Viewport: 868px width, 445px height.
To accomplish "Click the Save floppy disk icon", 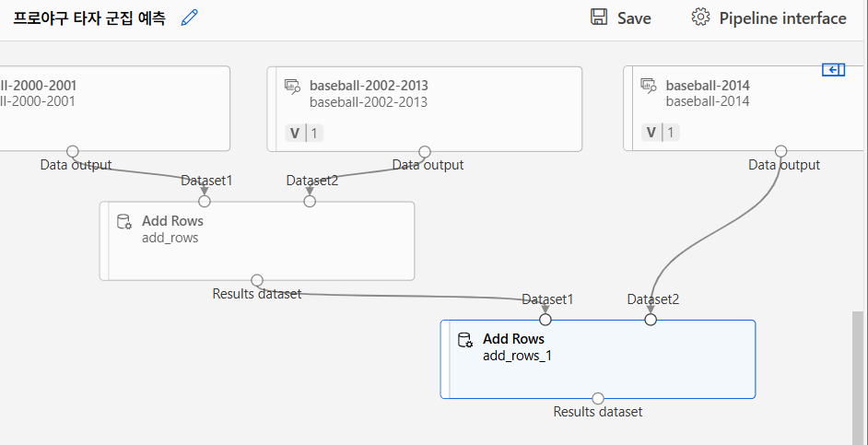I will pos(599,18).
